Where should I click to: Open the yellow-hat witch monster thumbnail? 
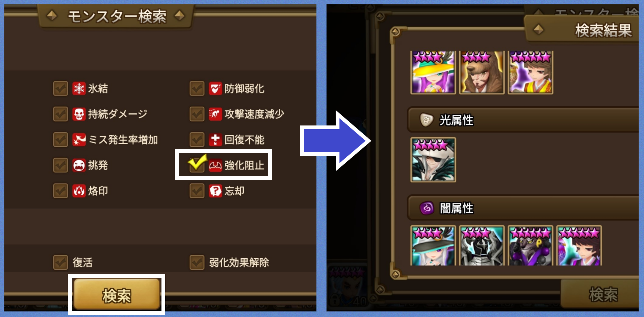(x=433, y=72)
